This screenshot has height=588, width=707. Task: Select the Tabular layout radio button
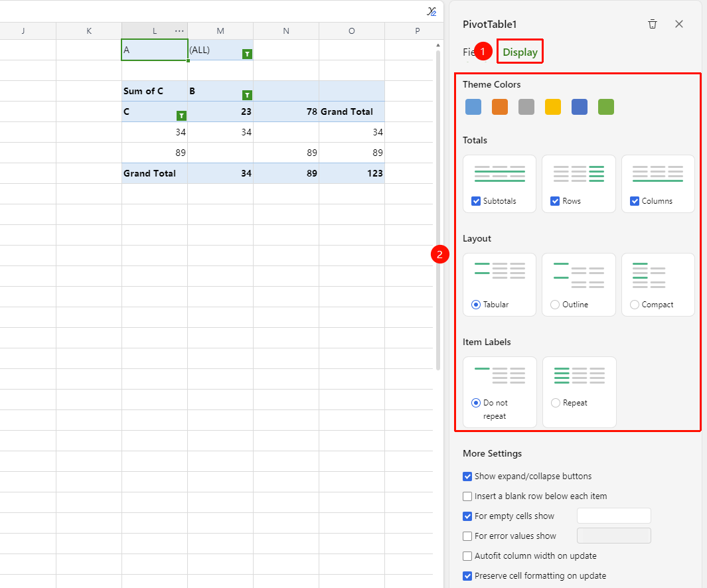[x=476, y=305]
